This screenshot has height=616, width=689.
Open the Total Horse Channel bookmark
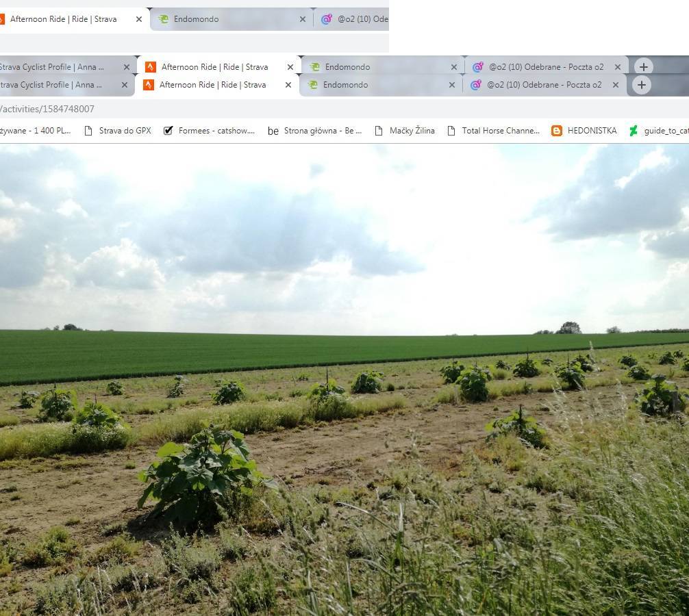point(500,131)
